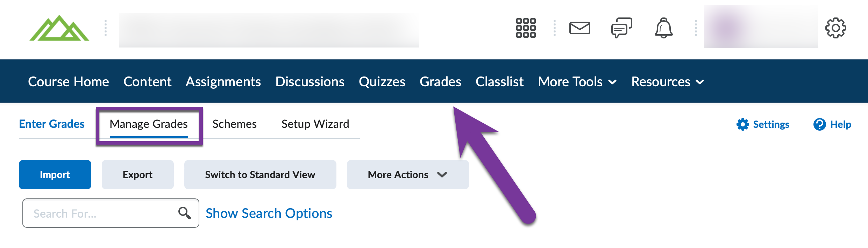Click the magnifying glass search icon
Screen dimensions: 868x248
(184, 212)
